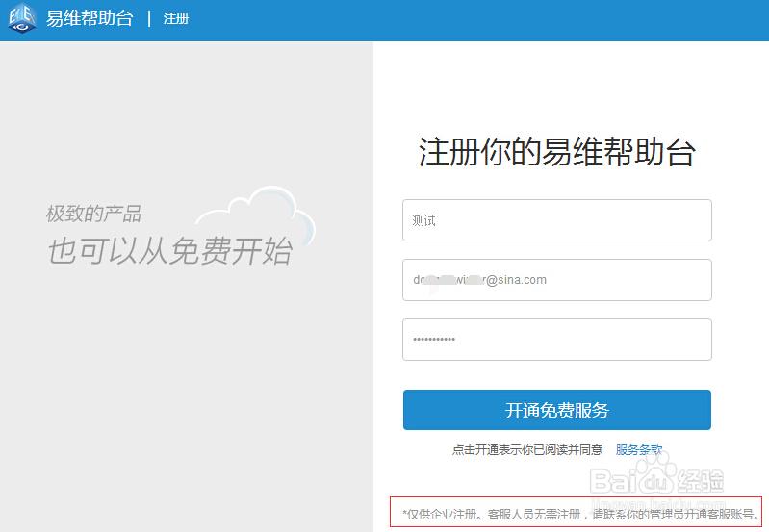Focus the email field with sina.com address
The height and width of the screenshot is (532, 769).
(556, 280)
